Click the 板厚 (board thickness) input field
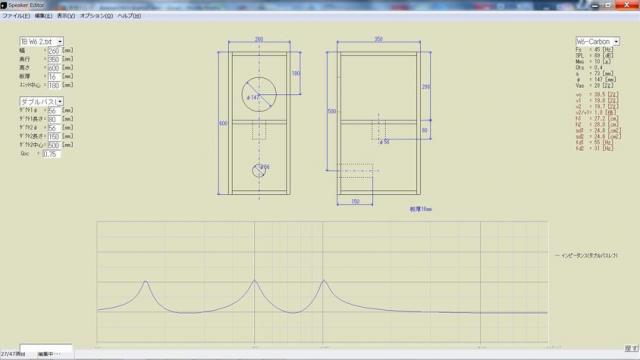Viewport: 640px width, 360px height. click(x=54, y=76)
